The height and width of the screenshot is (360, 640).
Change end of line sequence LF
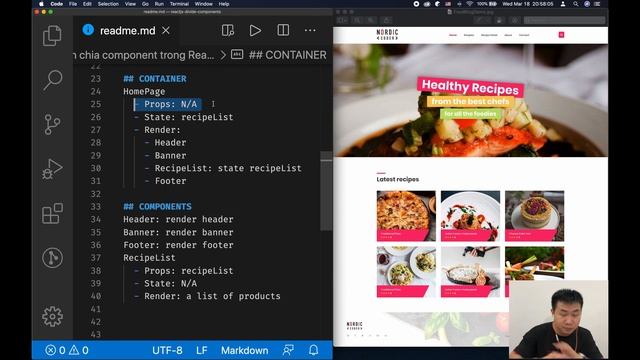pyautogui.click(x=202, y=350)
